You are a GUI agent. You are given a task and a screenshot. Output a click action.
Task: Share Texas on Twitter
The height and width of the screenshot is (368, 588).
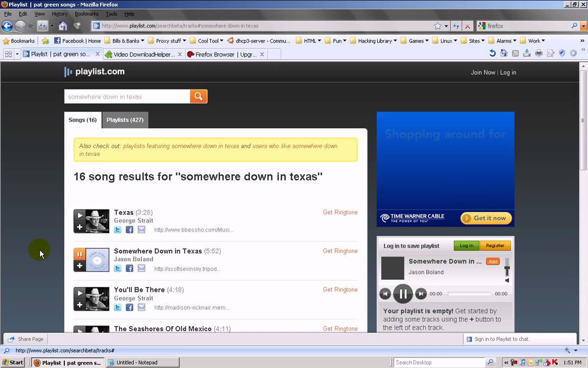click(118, 230)
